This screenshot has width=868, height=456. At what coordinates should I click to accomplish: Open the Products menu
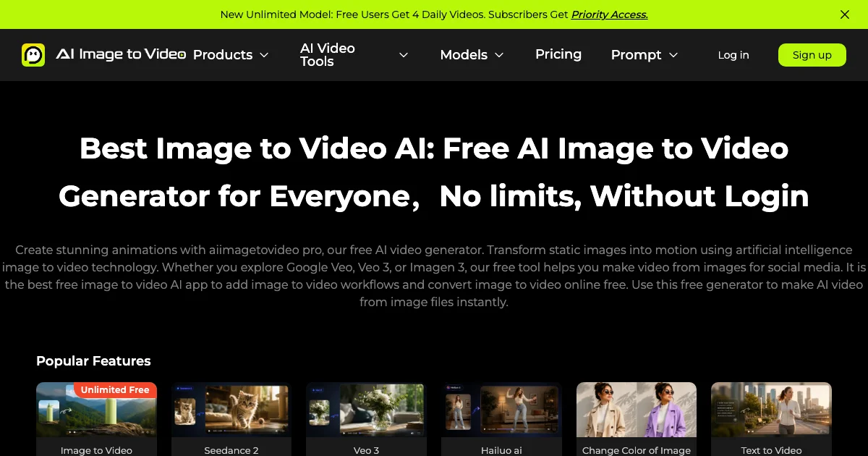coord(223,55)
